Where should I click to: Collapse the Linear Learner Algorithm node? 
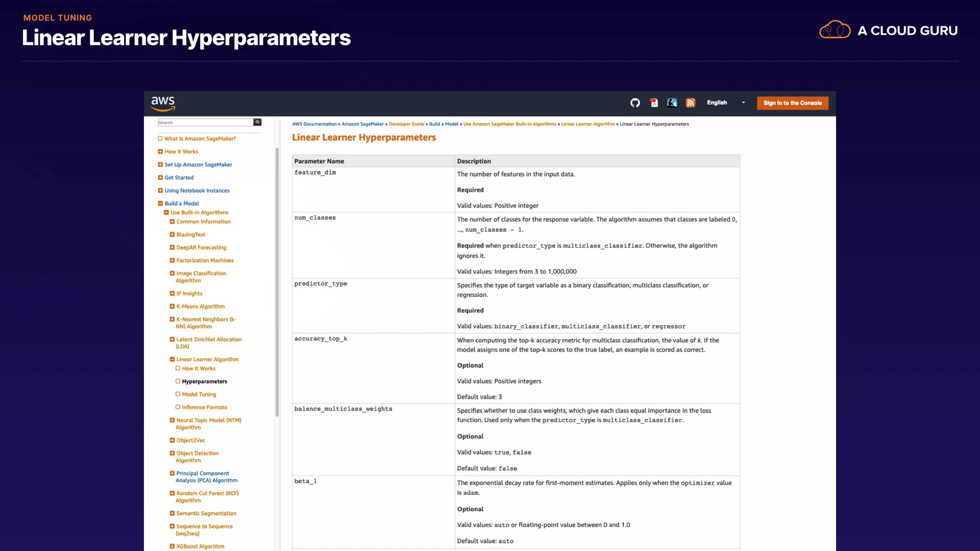172,360
